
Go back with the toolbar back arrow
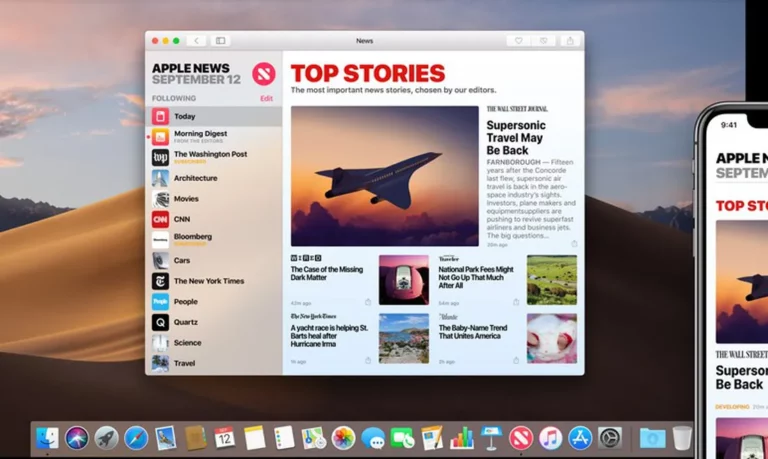196,41
